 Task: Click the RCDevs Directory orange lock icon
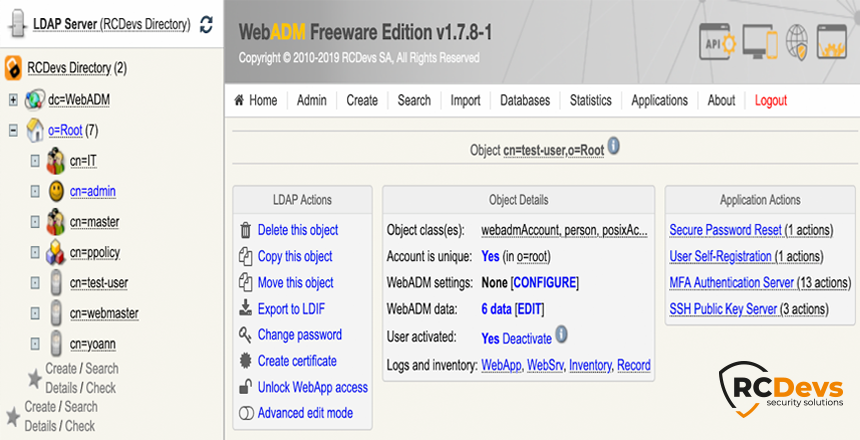pyautogui.click(x=13, y=68)
